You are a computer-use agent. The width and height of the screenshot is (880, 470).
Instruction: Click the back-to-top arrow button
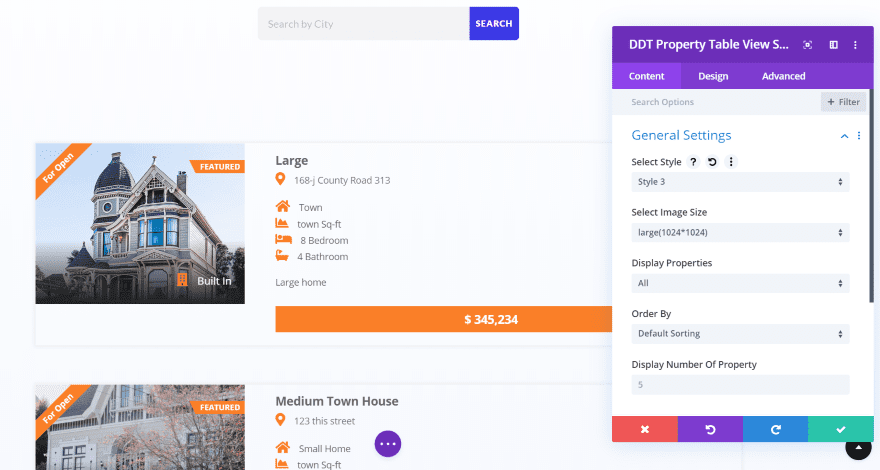tap(858, 448)
